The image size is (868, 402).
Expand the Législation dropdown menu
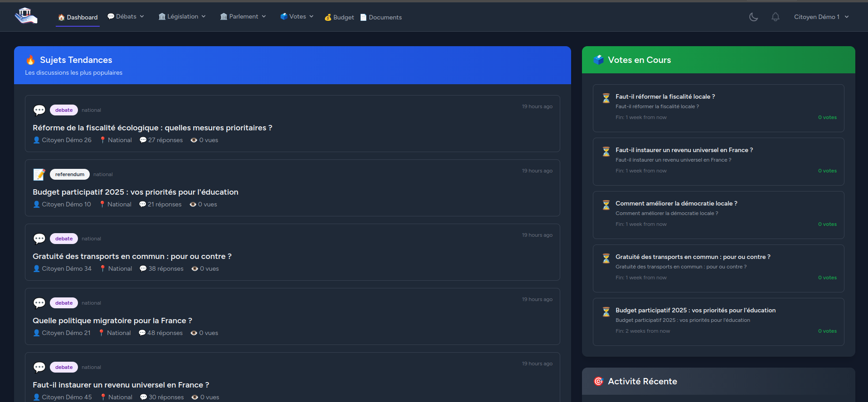click(x=182, y=17)
